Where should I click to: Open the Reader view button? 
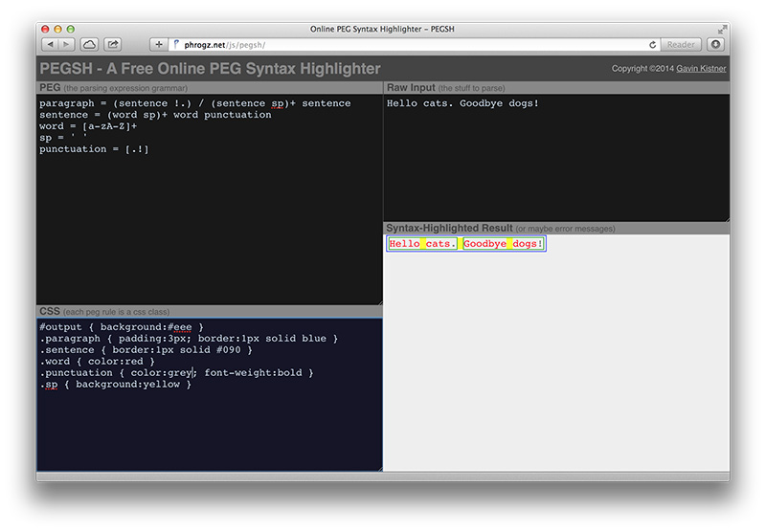(x=681, y=44)
